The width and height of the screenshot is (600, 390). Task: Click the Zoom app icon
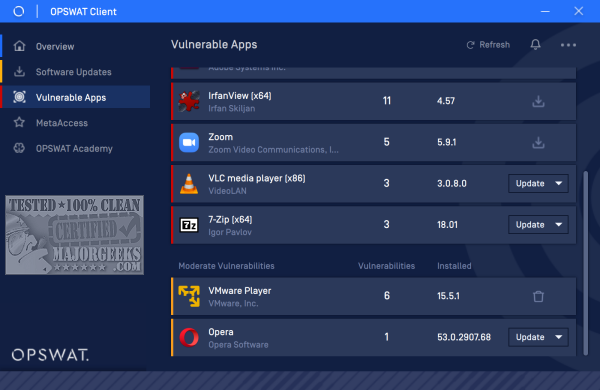coord(189,142)
